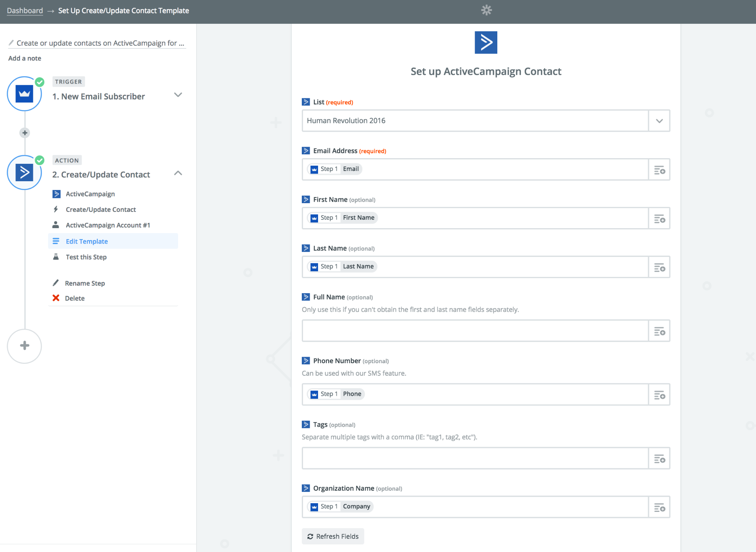Open insert-field icon for Last Name
Screen dimensions: 756x552
pyautogui.click(x=660, y=267)
